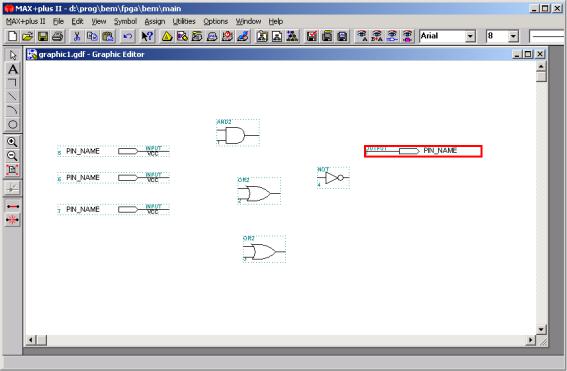Open the Assign menu
Screen dimensions: 567x371
coord(155,21)
